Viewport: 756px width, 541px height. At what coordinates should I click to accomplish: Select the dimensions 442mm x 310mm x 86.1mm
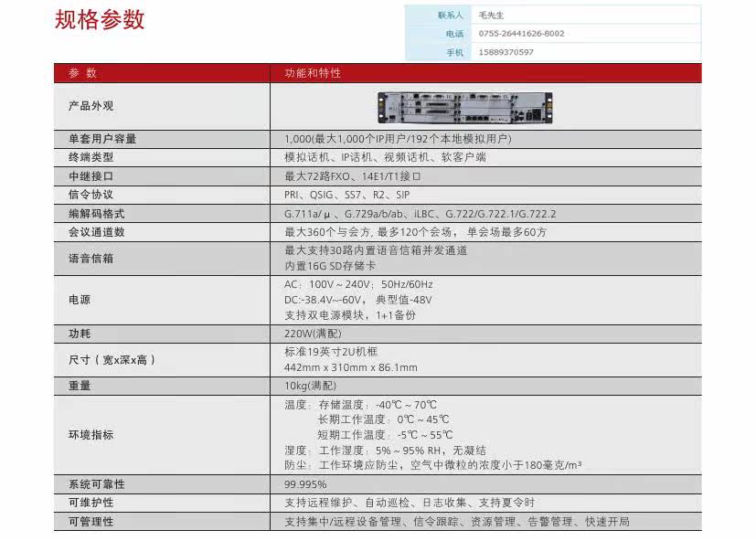click(350, 367)
